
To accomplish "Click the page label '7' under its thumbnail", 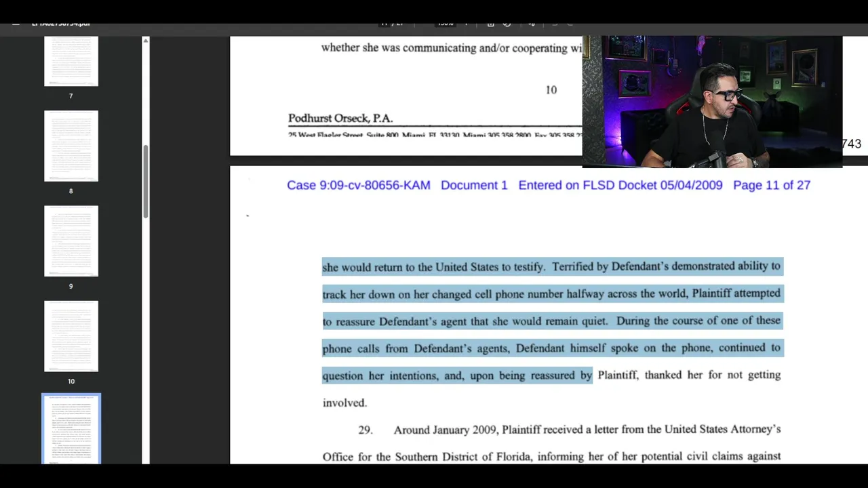I will click(71, 96).
